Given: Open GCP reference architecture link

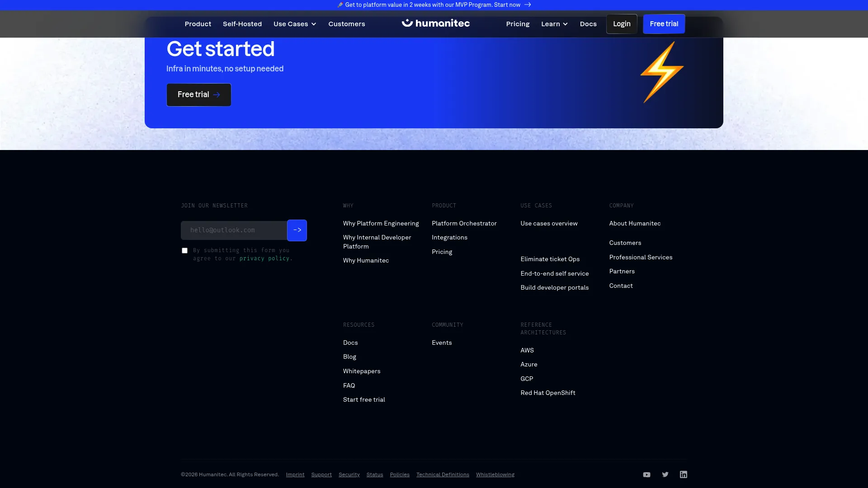Looking at the screenshot, I should (527, 379).
